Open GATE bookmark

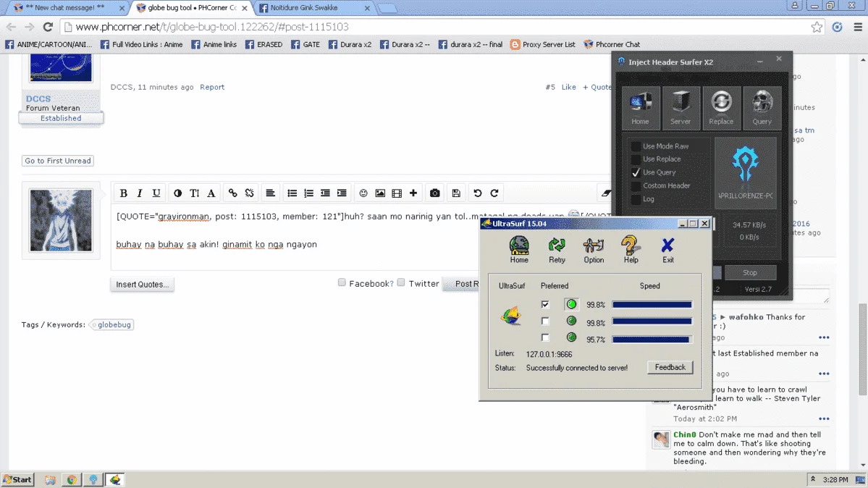coord(306,44)
